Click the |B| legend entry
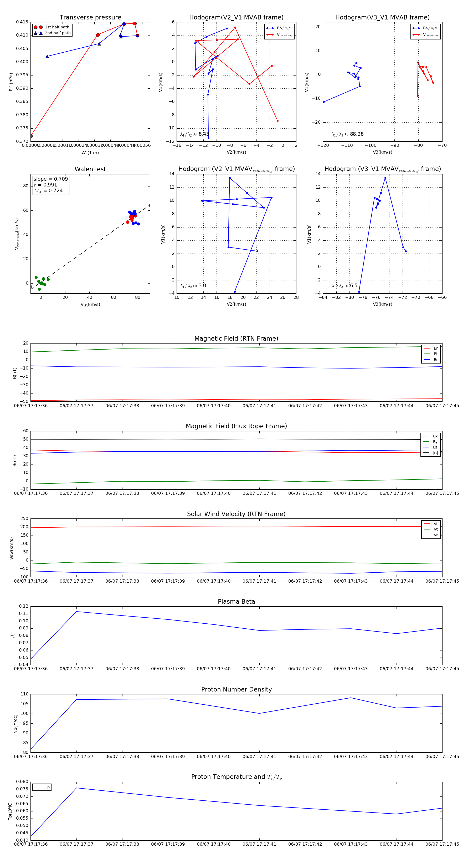Screen dimensions: 473x868 click(431, 453)
